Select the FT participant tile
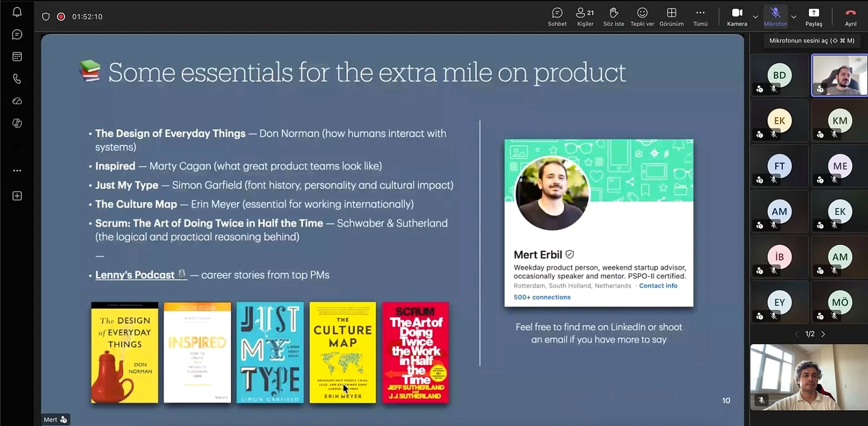868x426 pixels. coord(779,166)
